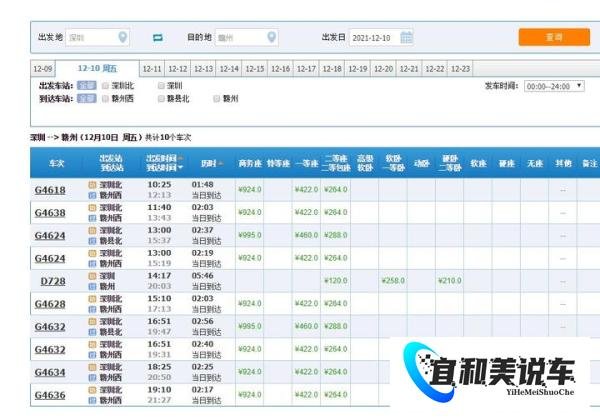Select 全部 for 到达车站 filter
The width and height of the screenshot is (600, 420).
coord(86,98)
